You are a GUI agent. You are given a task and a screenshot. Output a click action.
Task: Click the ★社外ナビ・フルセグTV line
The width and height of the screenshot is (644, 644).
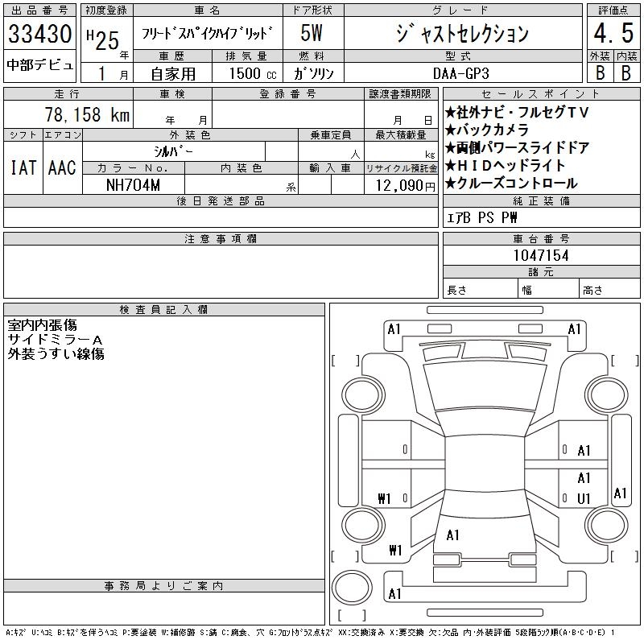click(x=517, y=112)
